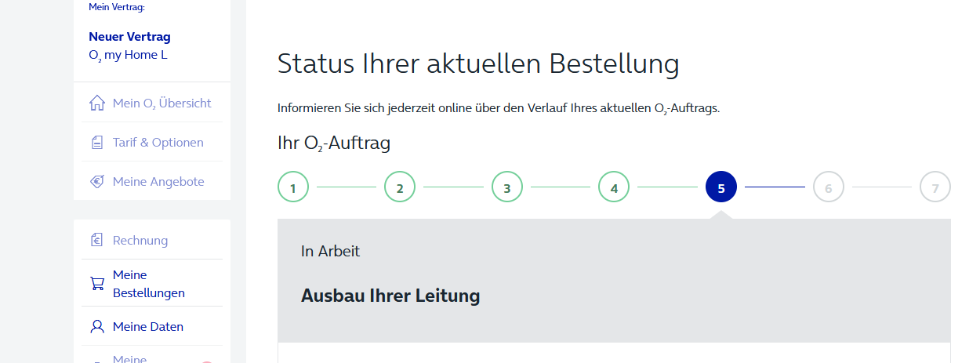
Task: Go to Meine Angebote
Action: coord(148,182)
